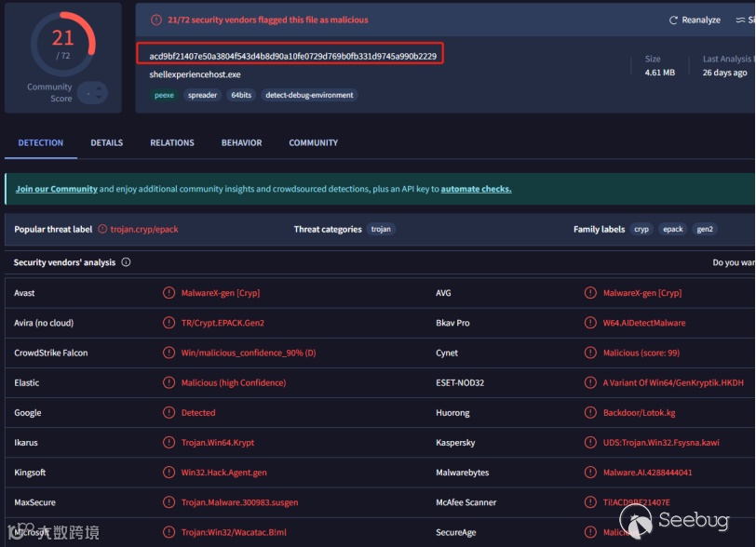Click the alert icon in MaxSecure row
This screenshot has height=547, width=756.
[169, 501]
